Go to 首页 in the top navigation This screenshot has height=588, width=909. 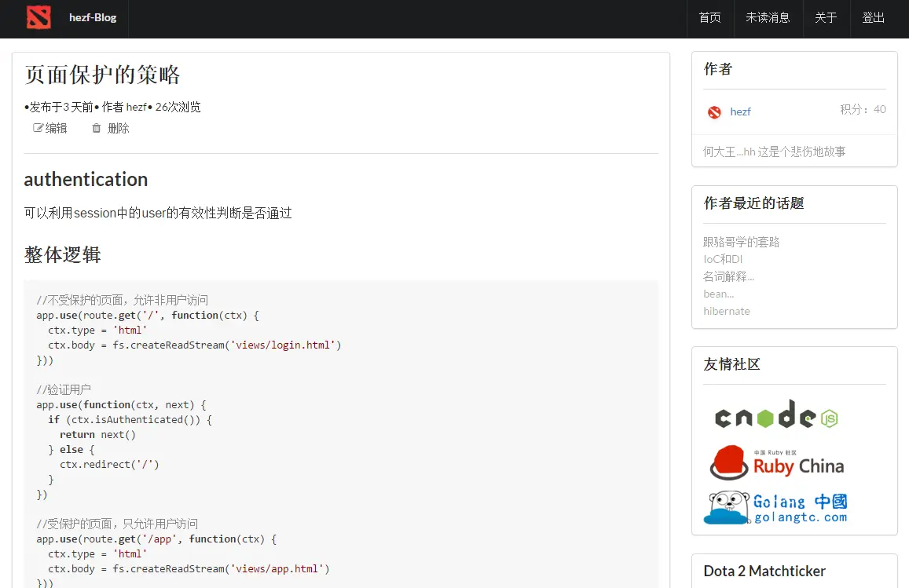[710, 18]
